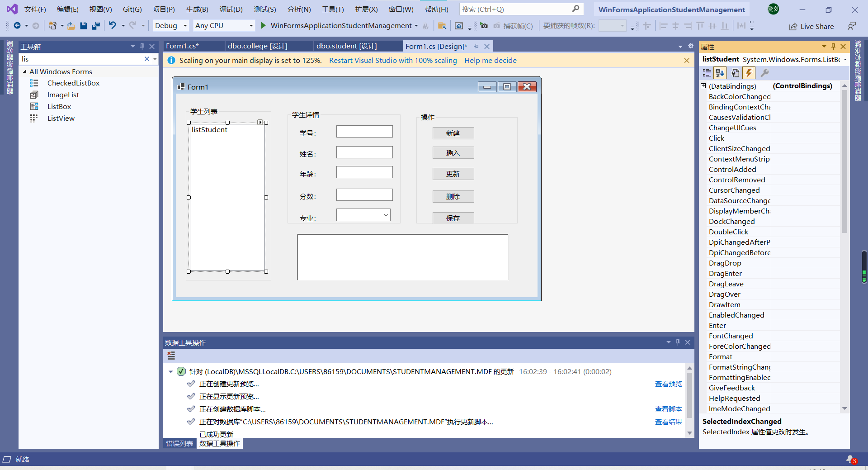Image resolution: width=868 pixels, height=470 pixels.
Task: Click the magnifier icon in the search box
Action: pyautogui.click(x=576, y=9)
